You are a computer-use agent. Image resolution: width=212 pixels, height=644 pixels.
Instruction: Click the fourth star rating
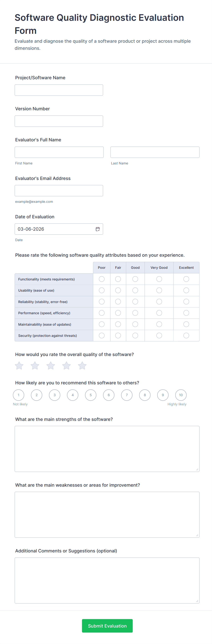66,365
